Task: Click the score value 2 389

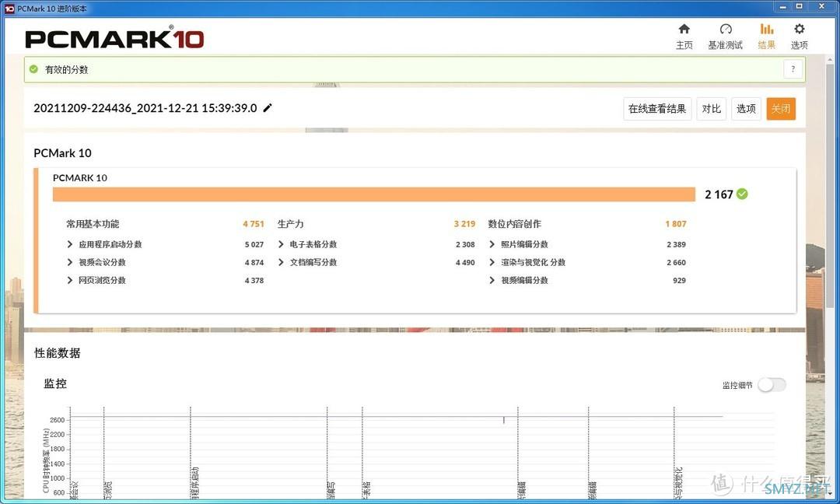Action: tap(677, 244)
